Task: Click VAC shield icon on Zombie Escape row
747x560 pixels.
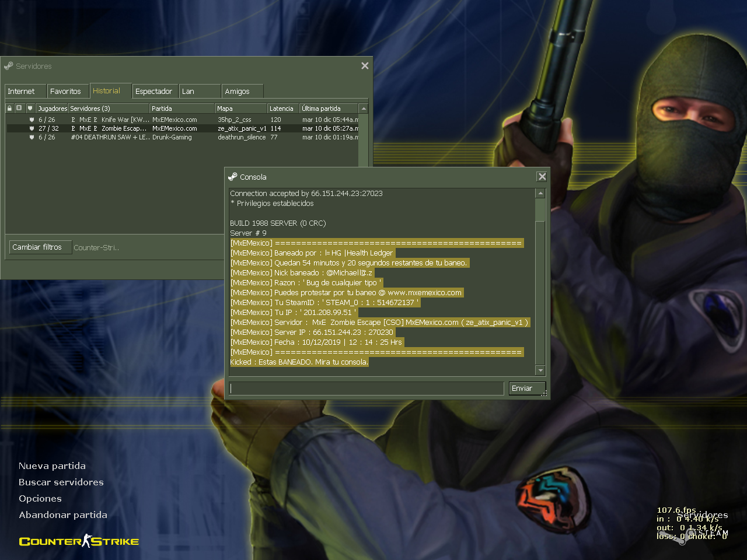Action: 32,128
